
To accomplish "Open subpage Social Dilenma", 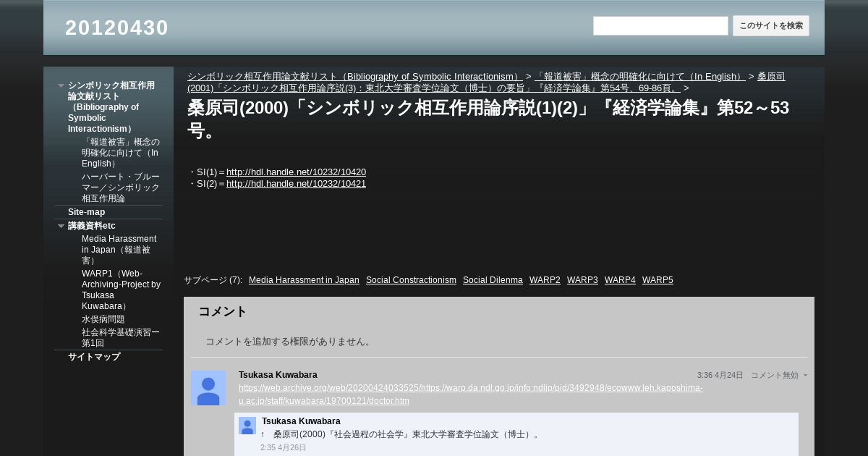I will coord(493,280).
